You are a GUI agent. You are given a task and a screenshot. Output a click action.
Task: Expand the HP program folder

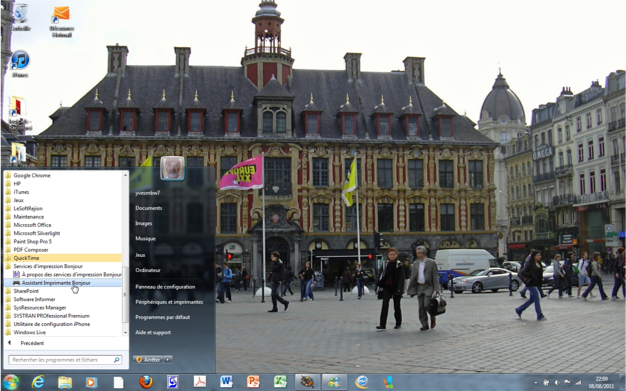point(63,184)
